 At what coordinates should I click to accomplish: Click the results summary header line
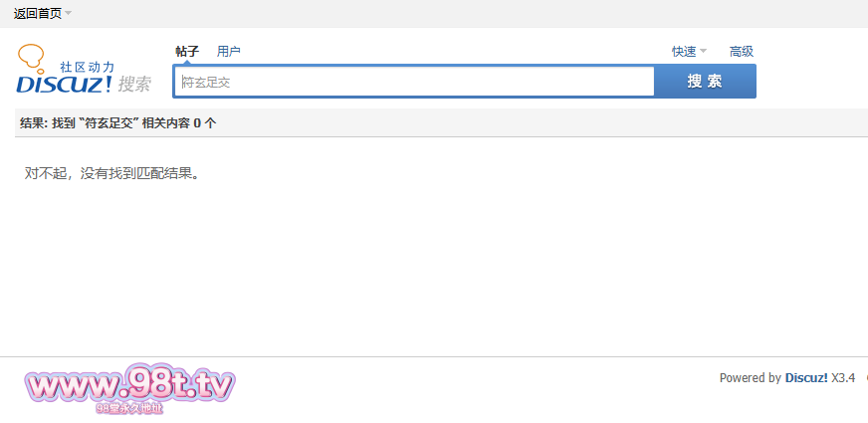click(x=118, y=123)
